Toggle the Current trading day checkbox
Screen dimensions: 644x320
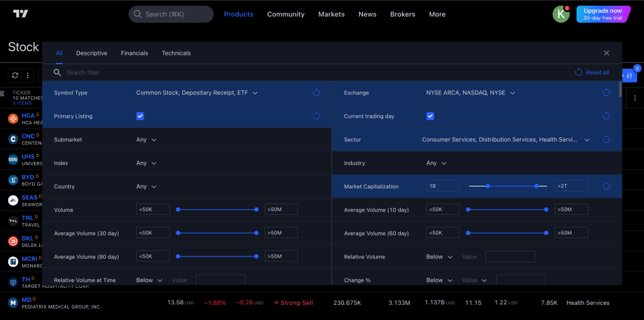pos(430,116)
